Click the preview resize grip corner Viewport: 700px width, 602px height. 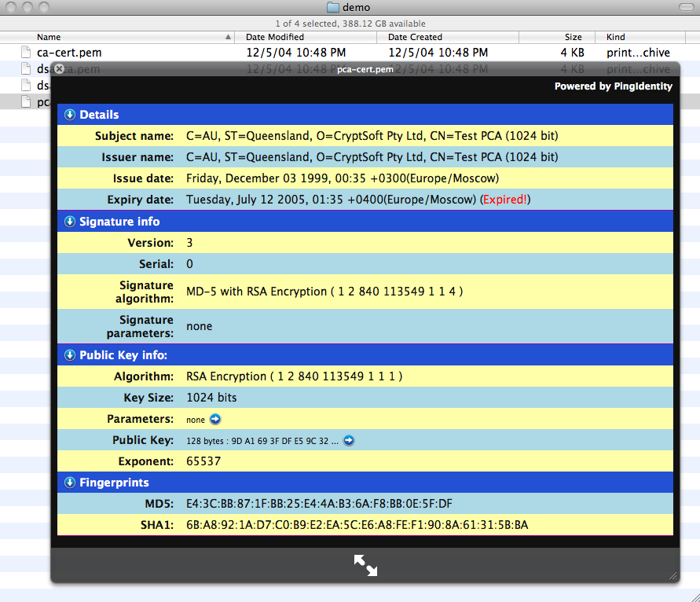[x=673, y=576]
